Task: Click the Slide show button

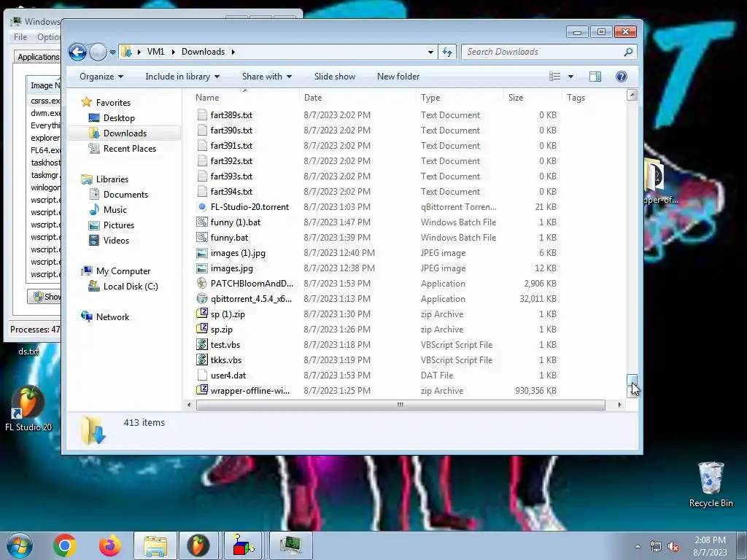Action: point(335,77)
